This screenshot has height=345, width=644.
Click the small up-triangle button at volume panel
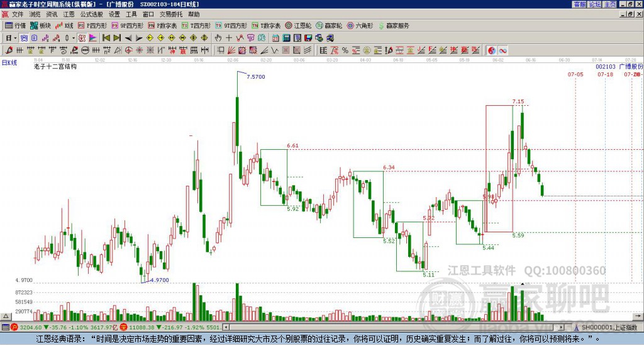[6, 316]
